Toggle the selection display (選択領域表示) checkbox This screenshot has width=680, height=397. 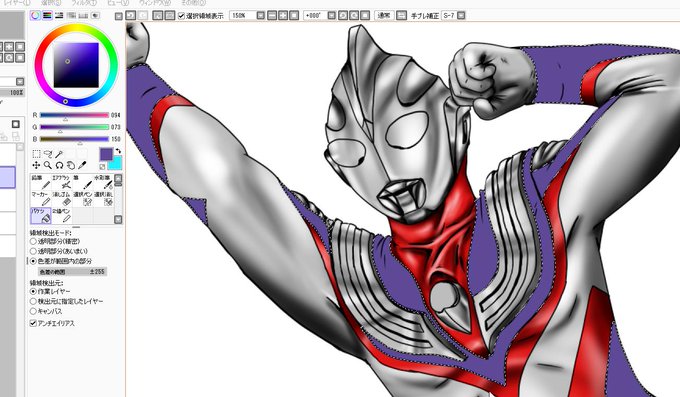click(182, 16)
